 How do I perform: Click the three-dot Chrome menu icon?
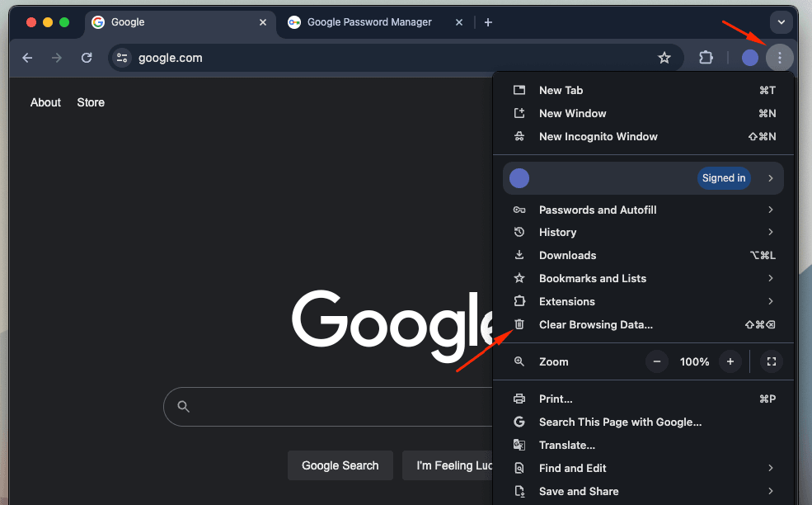[x=779, y=58]
